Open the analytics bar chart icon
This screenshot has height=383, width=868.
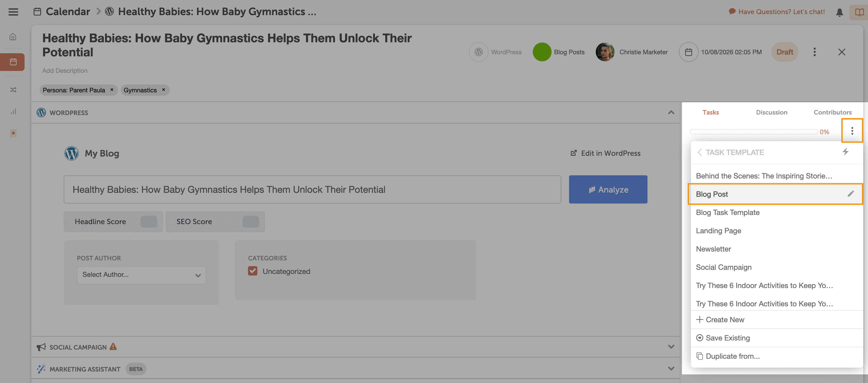pyautogui.click(x=13, y=111)
